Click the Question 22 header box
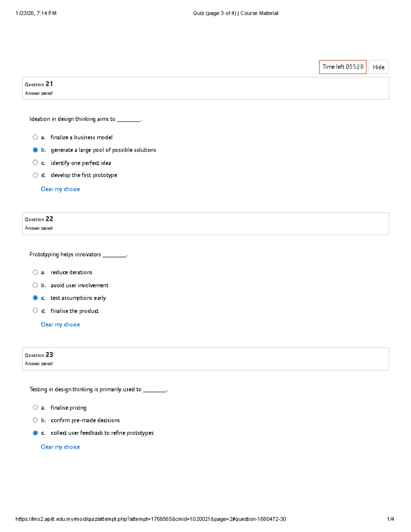The height and width of the screenshot is (532, 411). point(206,224)
